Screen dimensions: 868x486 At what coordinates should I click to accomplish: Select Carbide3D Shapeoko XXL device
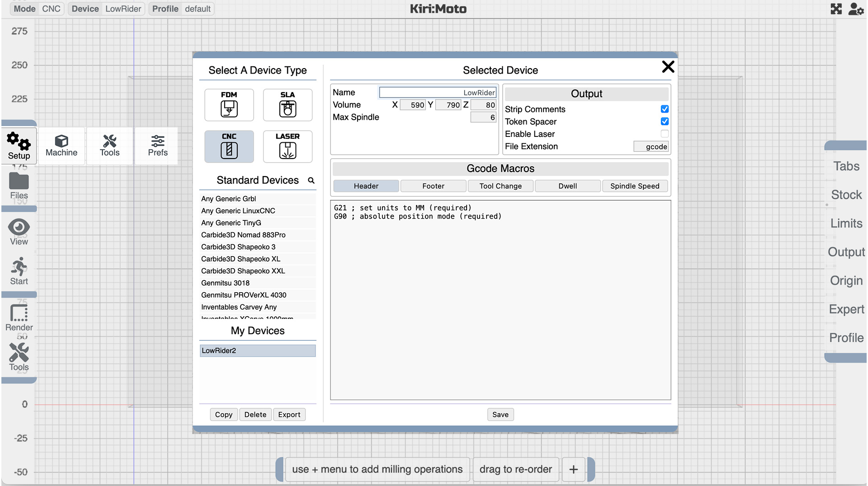[258, 271]
